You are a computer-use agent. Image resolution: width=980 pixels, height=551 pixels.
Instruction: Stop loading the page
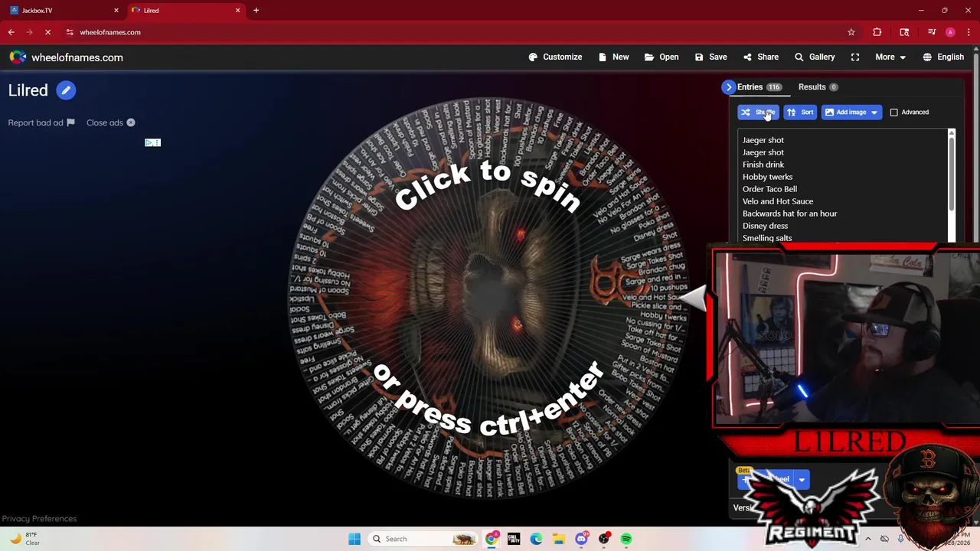tap(47, 32)
